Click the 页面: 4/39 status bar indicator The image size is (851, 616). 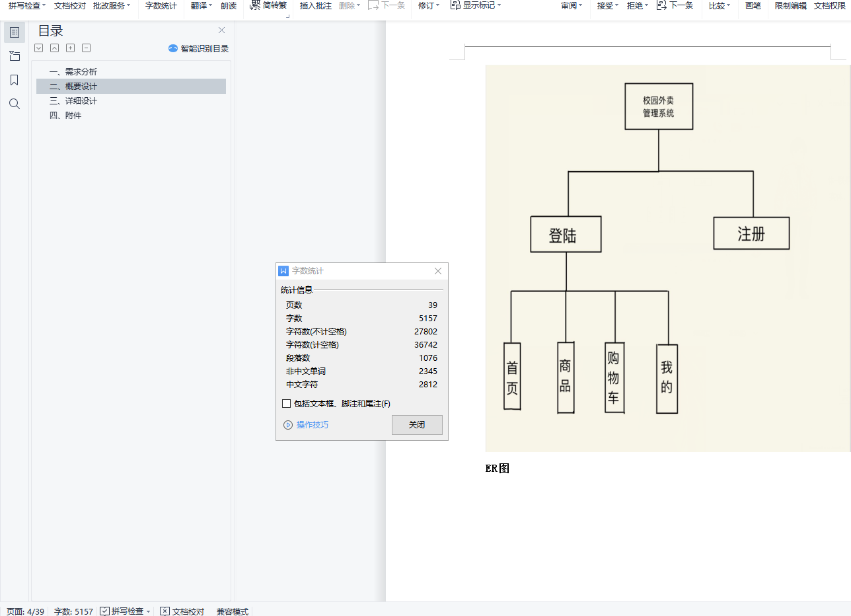(x=25, y=611)
